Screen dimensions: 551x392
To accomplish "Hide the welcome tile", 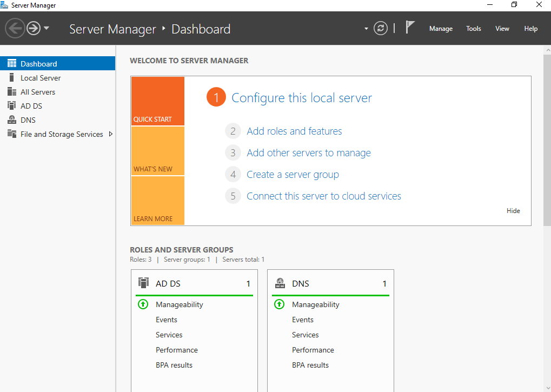I will point(513,211).
